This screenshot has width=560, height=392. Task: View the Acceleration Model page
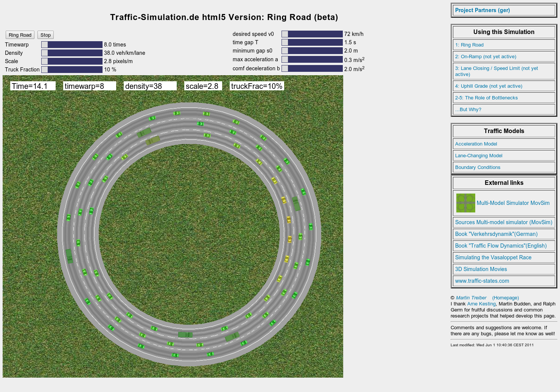tap(476, 144)
